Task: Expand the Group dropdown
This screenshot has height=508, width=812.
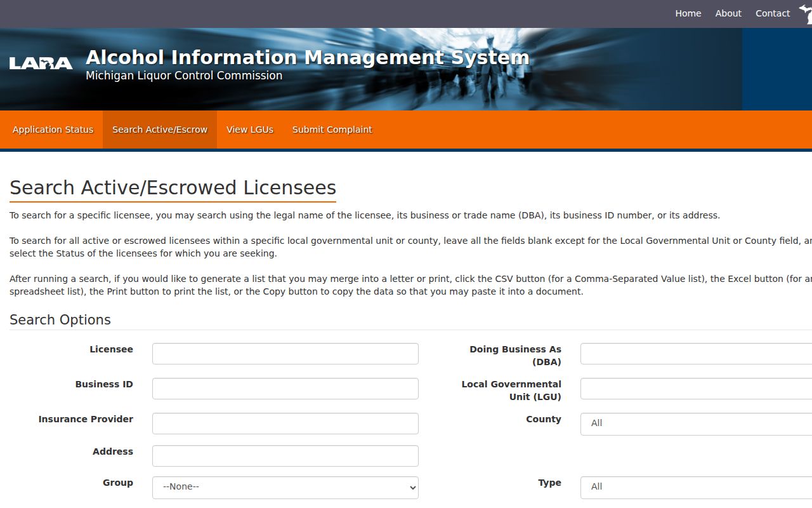Action: click(x=285, y=487)
